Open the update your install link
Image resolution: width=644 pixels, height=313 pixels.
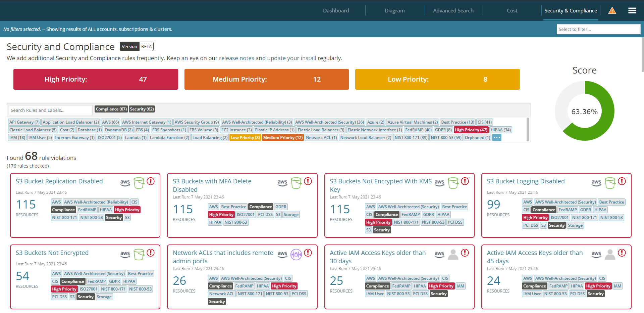(292, 58)
